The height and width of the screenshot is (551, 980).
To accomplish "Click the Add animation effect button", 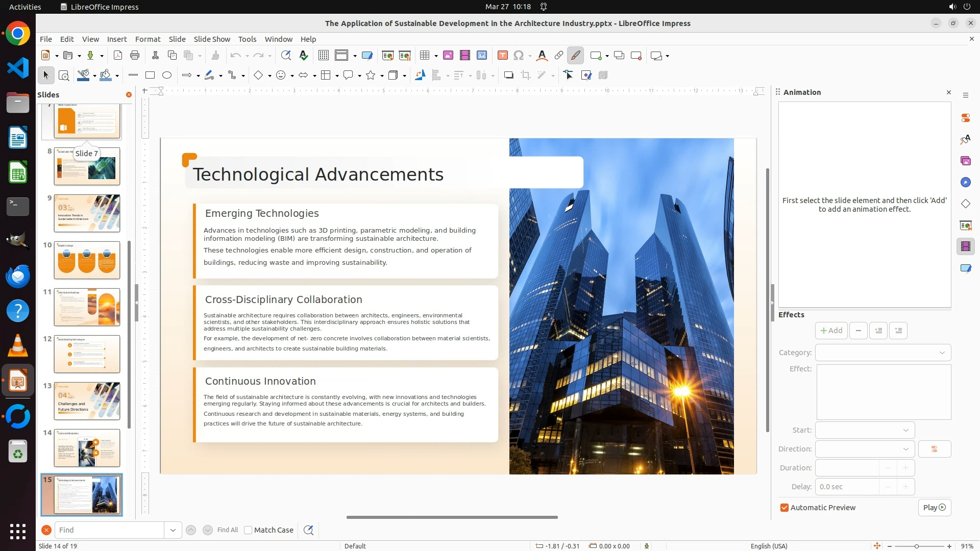I will (x=831, y=331).
